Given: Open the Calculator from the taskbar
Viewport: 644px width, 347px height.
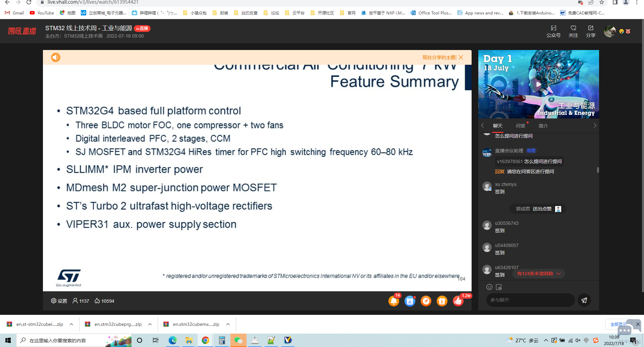Looking at the screenshot, I should click(x=222, y=340).
